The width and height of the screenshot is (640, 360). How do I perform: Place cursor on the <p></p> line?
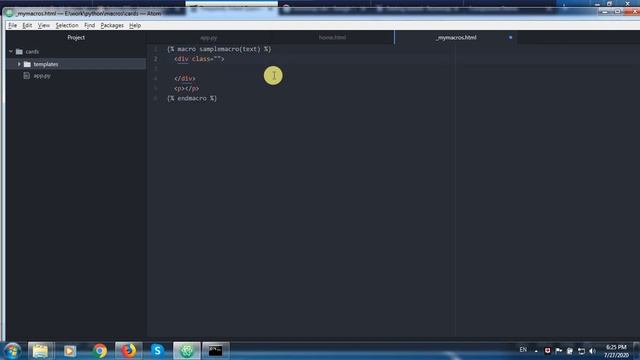tap(187, 88)
